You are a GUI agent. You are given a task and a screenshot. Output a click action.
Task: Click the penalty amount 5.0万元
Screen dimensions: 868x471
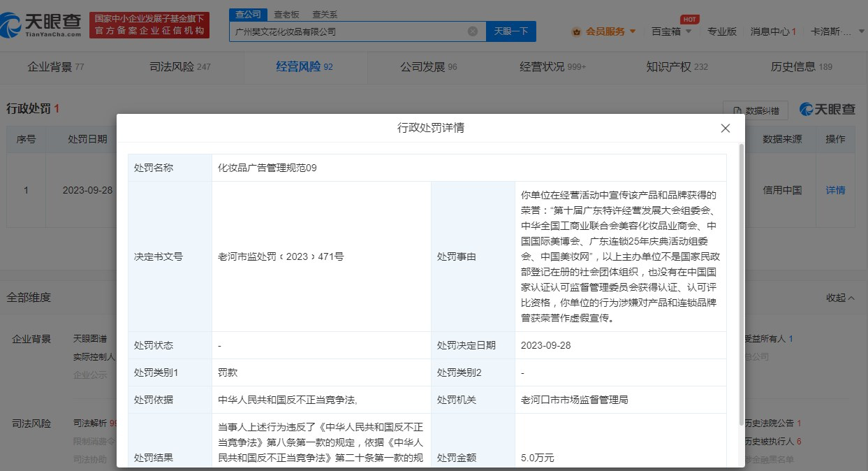pyautogui.click(x=538, y=458)
